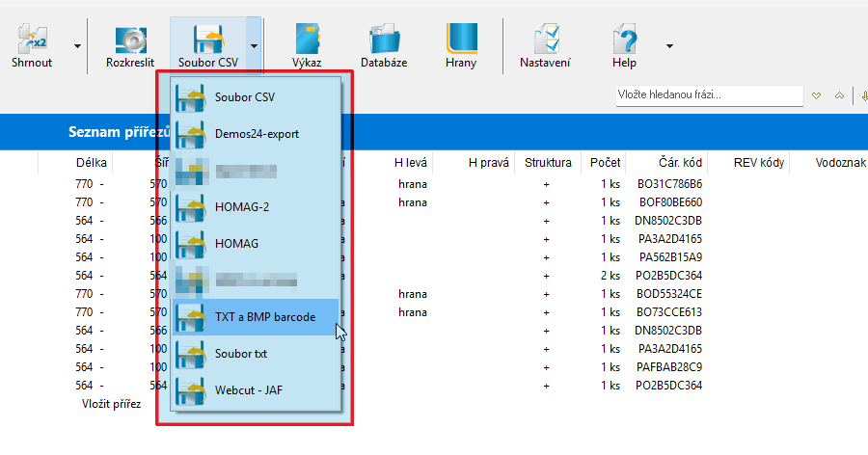Click hrana cell in BO31C786B6 row
The image size is (868, 455).
(413, 184)
